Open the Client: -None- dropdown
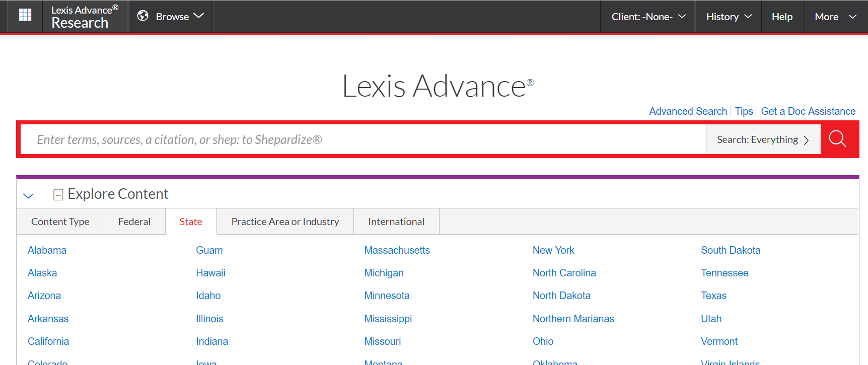868x365 pixels. (x=648, y=17)
